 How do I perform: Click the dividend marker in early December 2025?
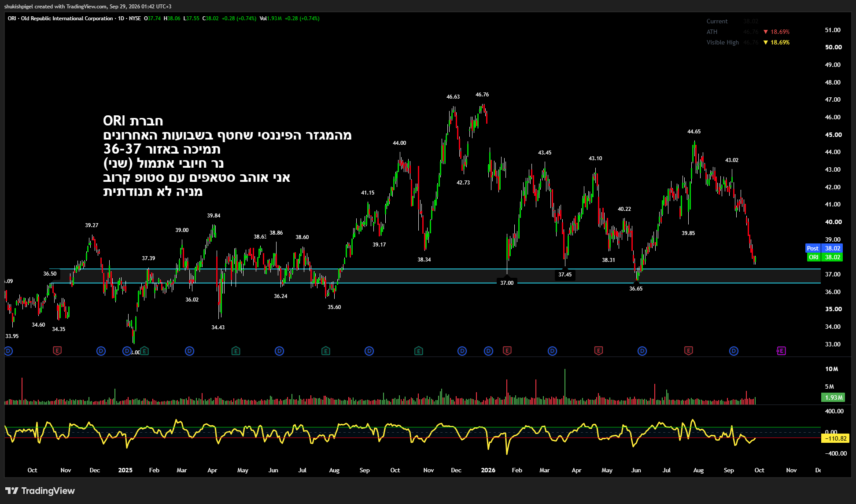pos(462,351)
